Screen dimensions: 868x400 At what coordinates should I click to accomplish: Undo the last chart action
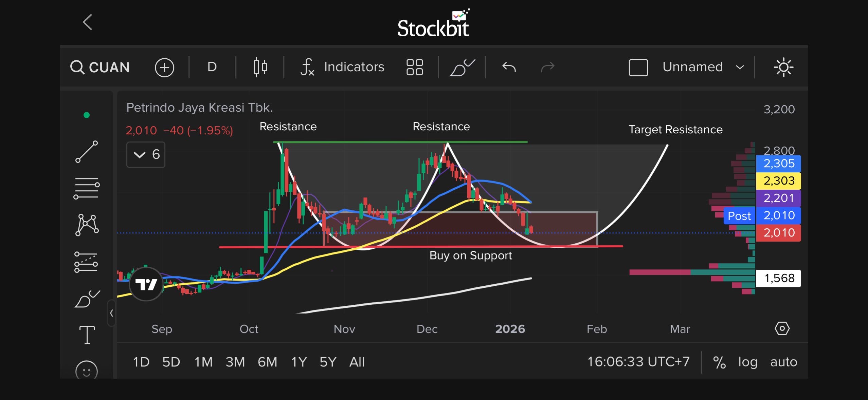[x=509, y=67]
